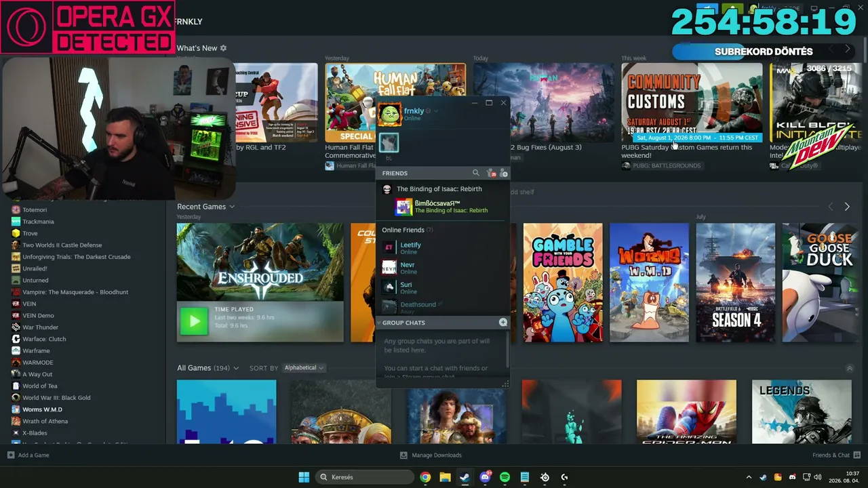Collapse All Games shelf with chevron
The image size is (868, 488).
tap(850, 368)
